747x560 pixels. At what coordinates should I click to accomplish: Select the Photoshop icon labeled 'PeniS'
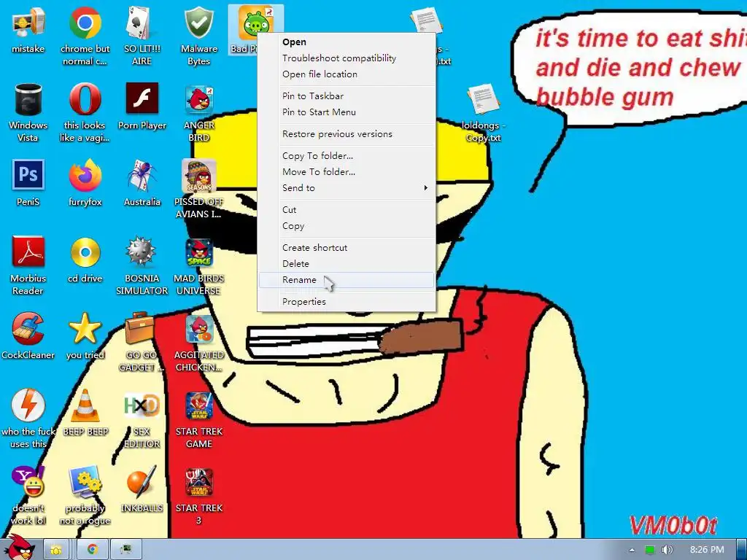pyautogui.click(x=28, y=183)
